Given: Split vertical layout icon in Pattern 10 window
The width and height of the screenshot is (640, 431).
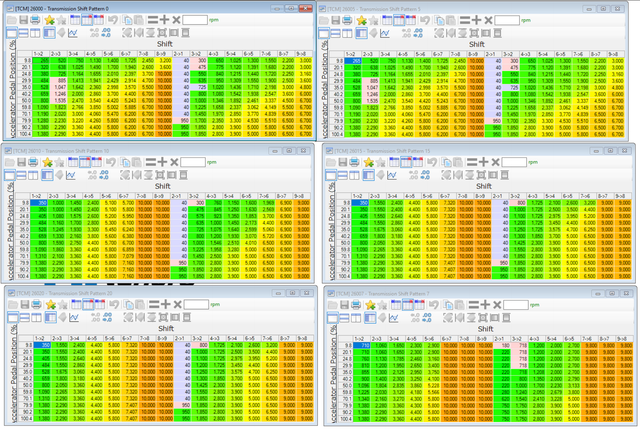Looking at the screenshot, I should coord(33,175).
